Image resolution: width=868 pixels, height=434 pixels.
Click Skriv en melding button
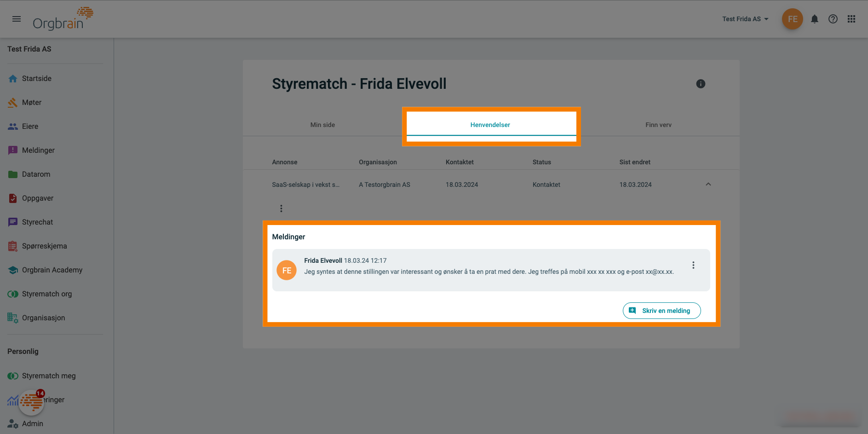[x=661, y=311]
